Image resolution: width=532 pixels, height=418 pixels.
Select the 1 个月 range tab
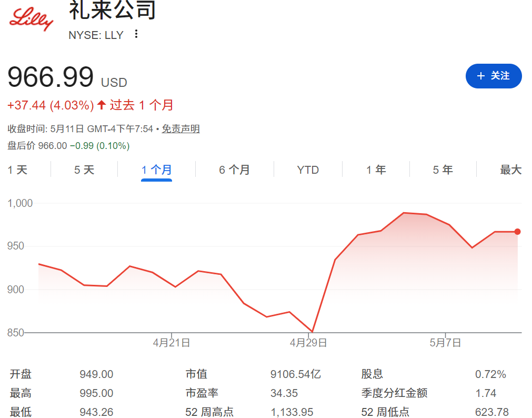click(x=156, y=170)
